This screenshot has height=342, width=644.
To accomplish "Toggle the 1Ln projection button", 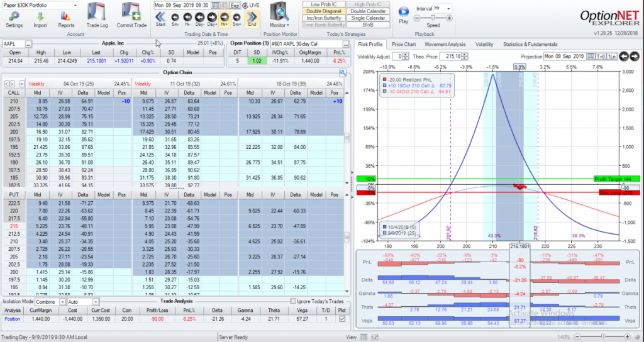I will click(611, 56).
